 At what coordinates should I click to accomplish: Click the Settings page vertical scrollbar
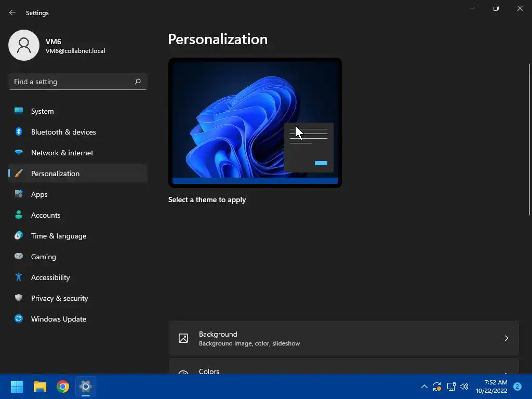[x=529, y=139]
